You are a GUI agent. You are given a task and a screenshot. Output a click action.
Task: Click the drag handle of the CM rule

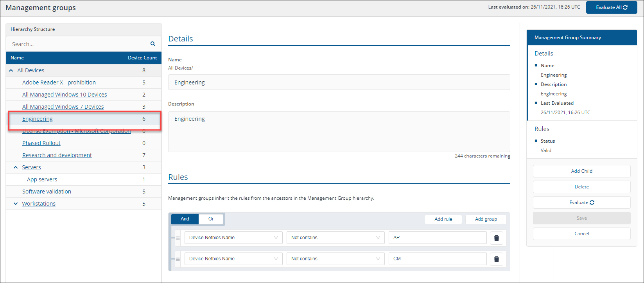[x=178, y=259]
